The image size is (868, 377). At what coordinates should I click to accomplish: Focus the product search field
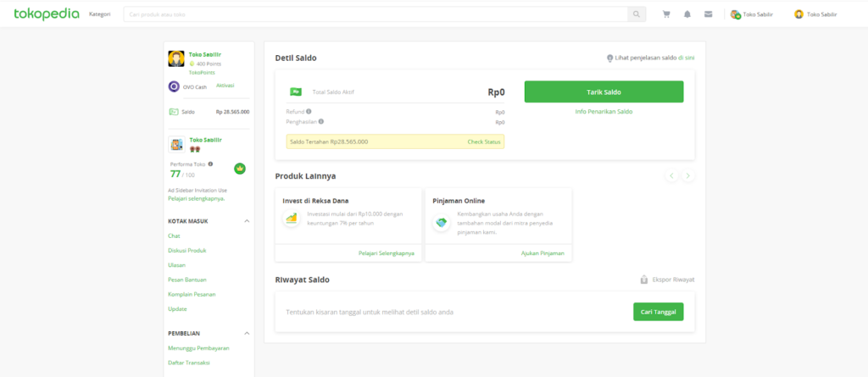point(376,14)
